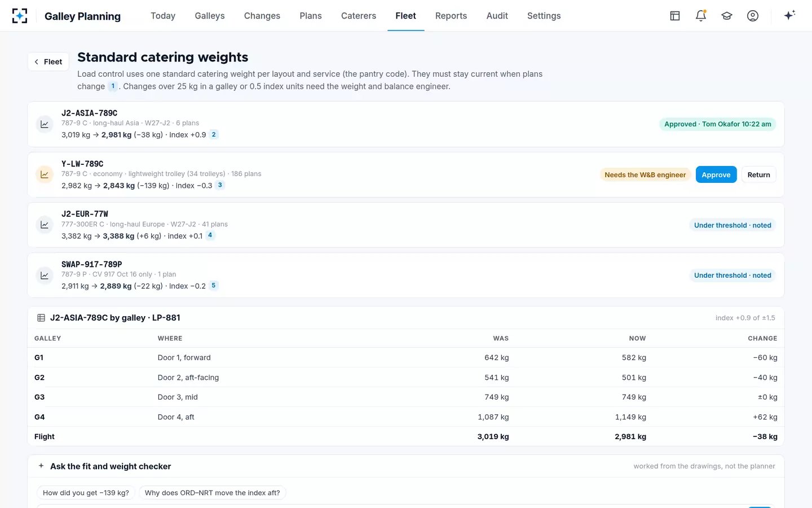This screenshot has width=812, height=508.
Task: Open footnote badge 1 in the description
Action: click(113, 86)
